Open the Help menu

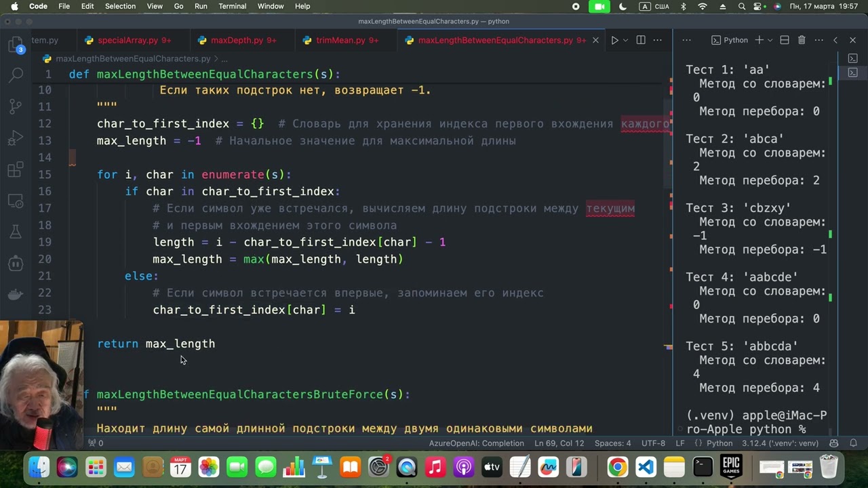pyautogui.click(x=302, y=6)
